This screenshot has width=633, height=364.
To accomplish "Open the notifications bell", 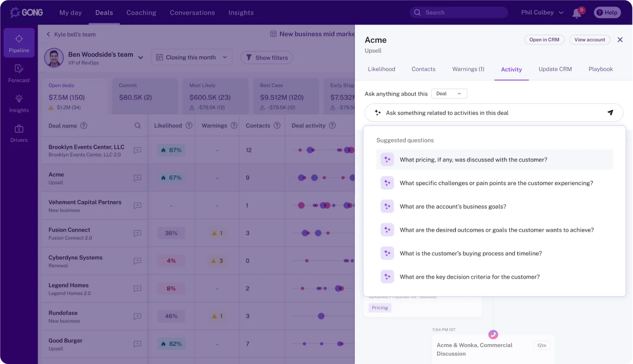I will (577, 13).
